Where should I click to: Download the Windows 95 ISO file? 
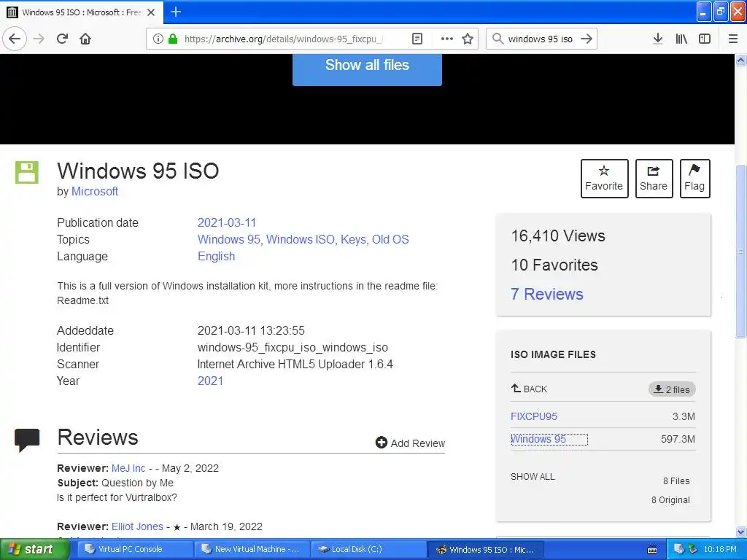tap(538, 439)
